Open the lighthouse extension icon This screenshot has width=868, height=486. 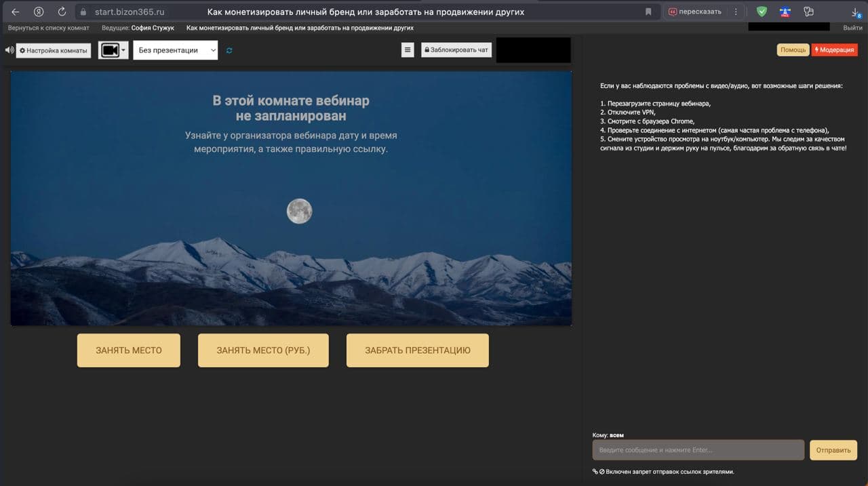[785, 12]
